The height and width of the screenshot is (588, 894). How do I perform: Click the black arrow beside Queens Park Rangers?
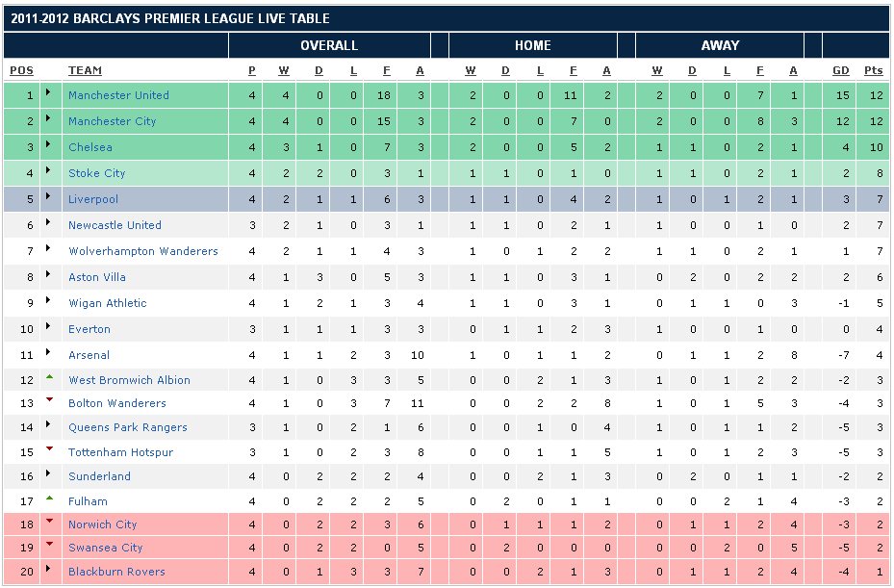(x=49, y=427)
